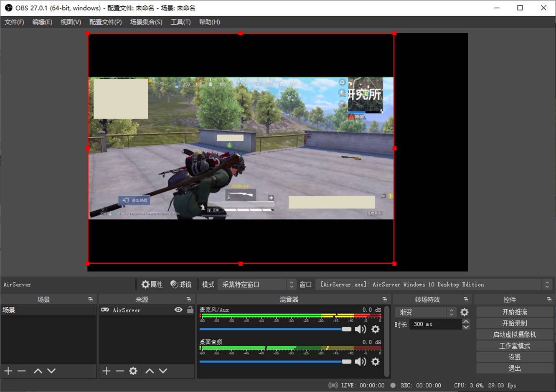Mute the 桌面音频 speaker icon
Viewport: 556px width, 392px height.
[x=360, y=361]
